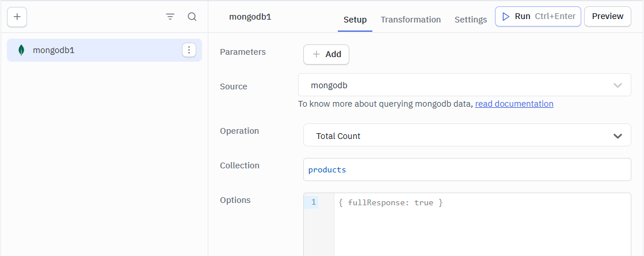The height and width of the screenshot is (256, 644).
Task: Click the Collection field containing products
Action: click(x=466, y=170)
